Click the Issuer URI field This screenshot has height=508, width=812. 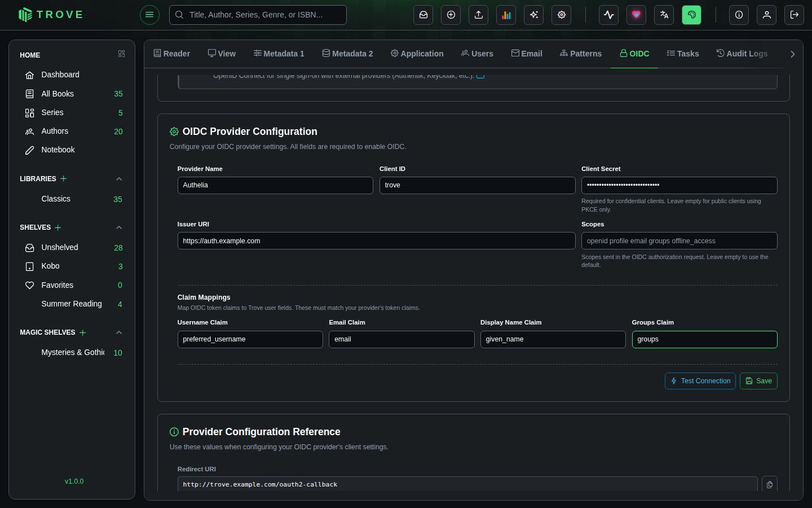tap(376, 241)
